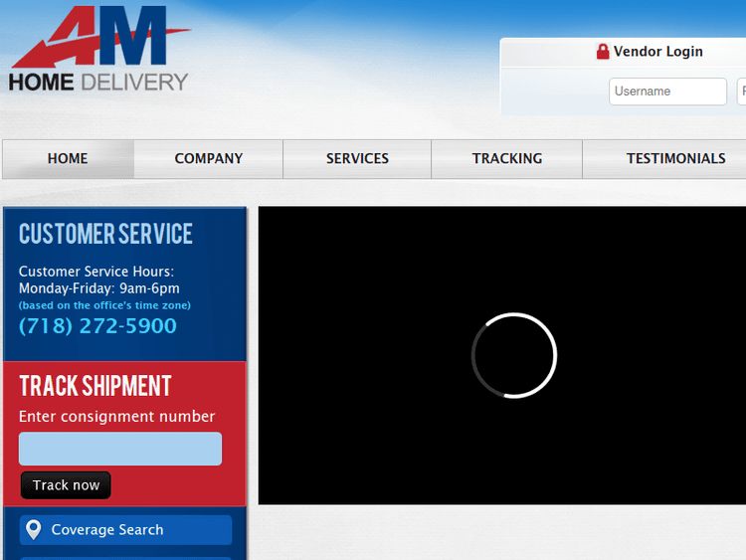Viewport: 746px width, 560px height.
Task: Click the (718) 272-5900 phone number
Action: click(97, 326)
